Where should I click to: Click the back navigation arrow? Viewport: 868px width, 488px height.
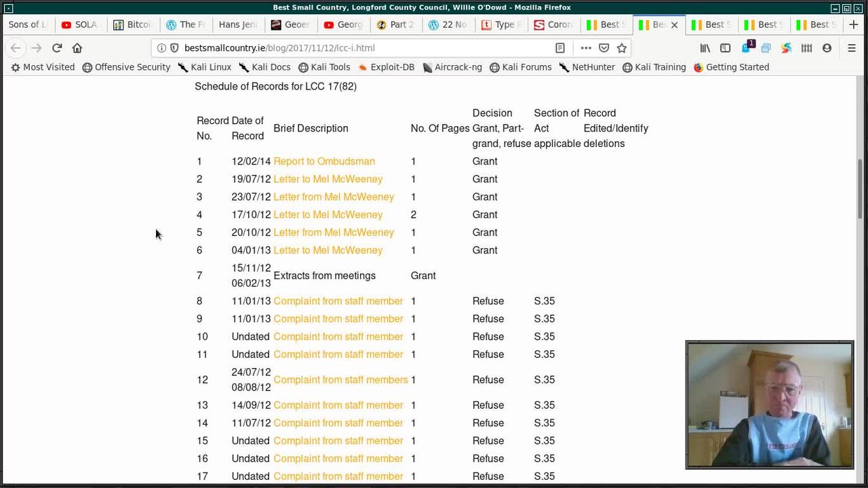[16, 48]
